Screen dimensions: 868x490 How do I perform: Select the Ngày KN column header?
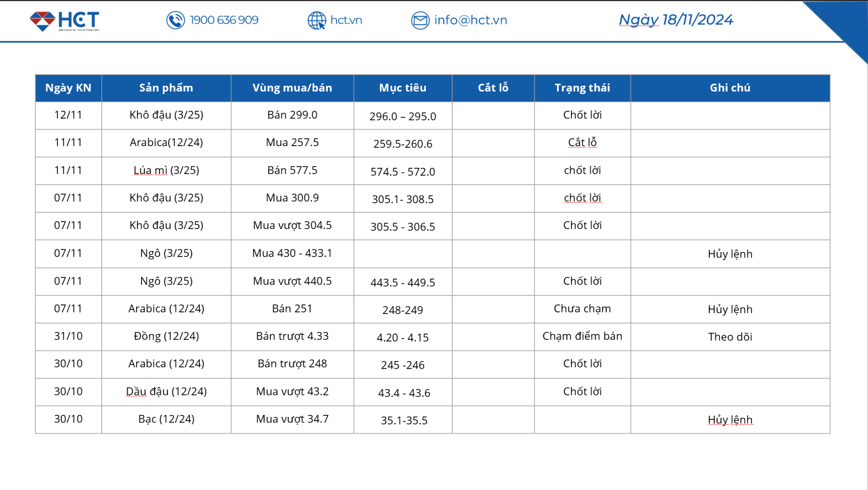point(68,88)
